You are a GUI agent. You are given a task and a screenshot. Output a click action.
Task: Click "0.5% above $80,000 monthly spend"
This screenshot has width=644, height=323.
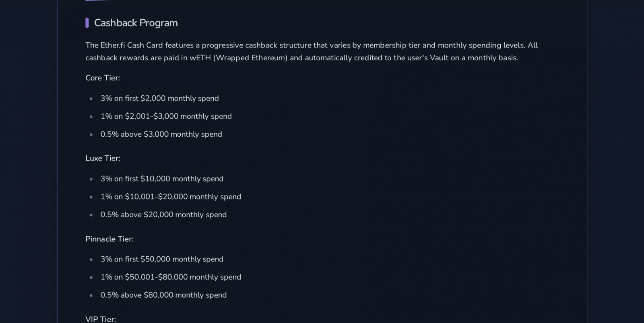point(163,295)
